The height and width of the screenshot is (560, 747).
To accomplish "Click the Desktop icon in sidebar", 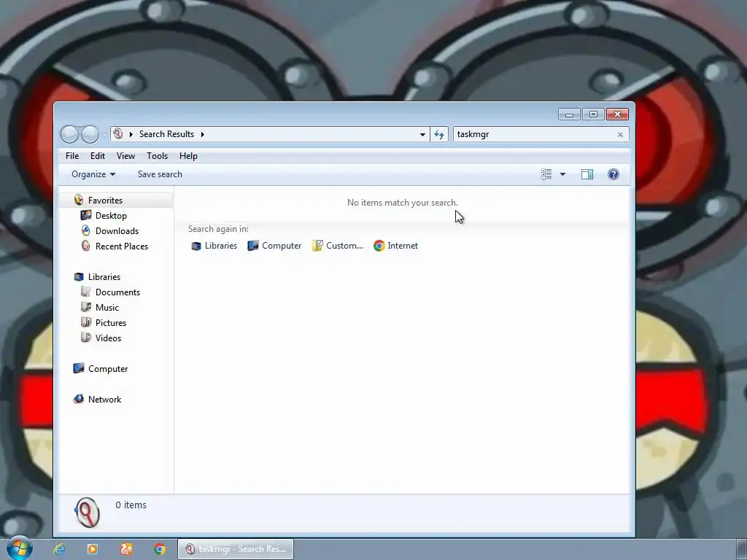I will [x=86, y=215].
